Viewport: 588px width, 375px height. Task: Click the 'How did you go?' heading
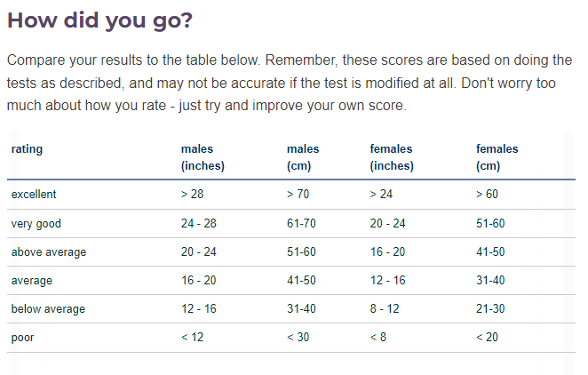pyautogui.click(x=99, y=20)
